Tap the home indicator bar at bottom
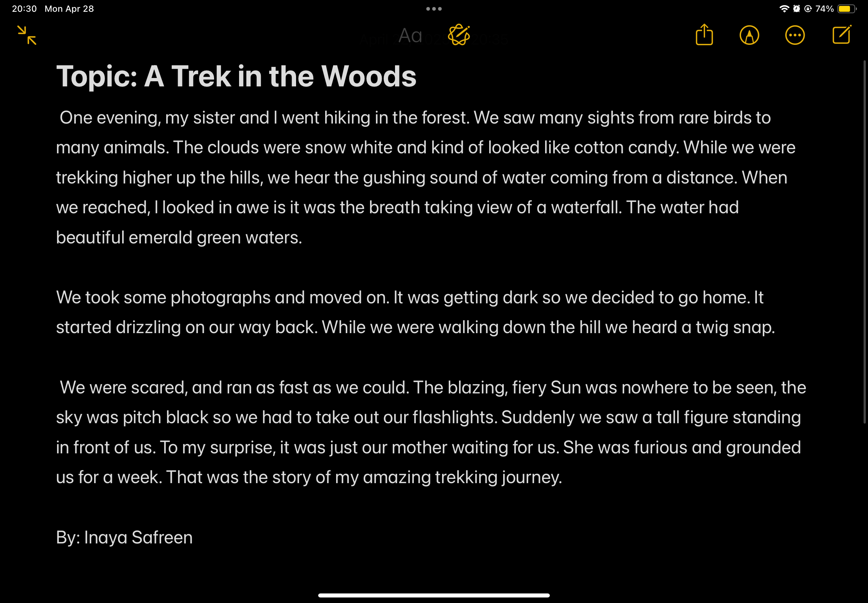 tap(434, 595)
